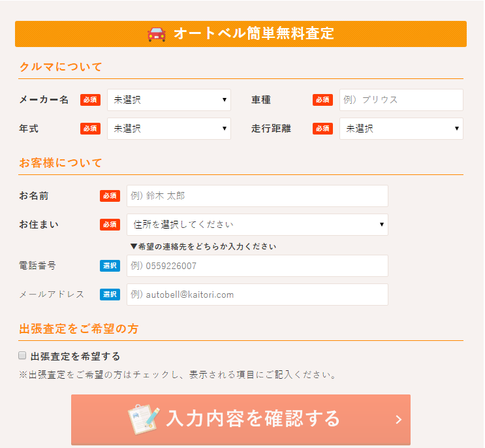
Task: Open the 走行距離 dropdown
Action: (x=401, y=129)
